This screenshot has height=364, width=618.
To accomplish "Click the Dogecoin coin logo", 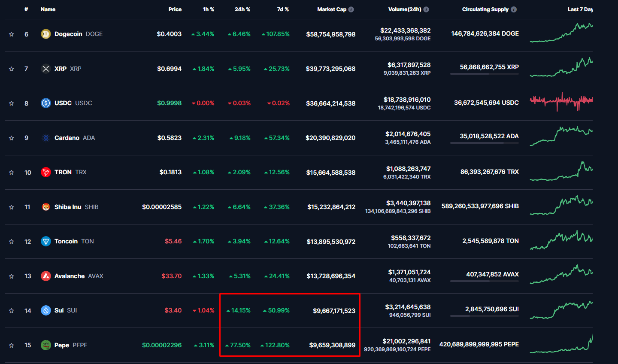I will click(46, 34).
